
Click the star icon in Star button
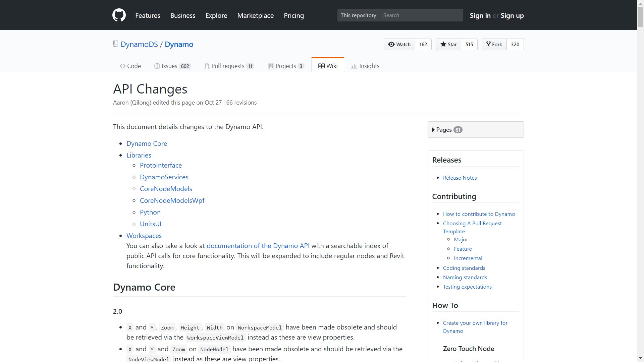[443, 44]
